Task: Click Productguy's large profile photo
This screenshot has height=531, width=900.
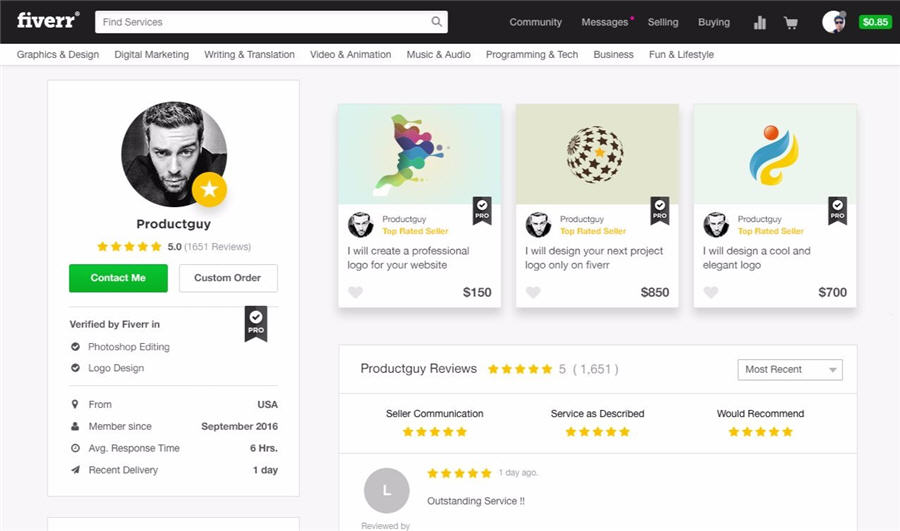Action: click(x=173, y=154)
